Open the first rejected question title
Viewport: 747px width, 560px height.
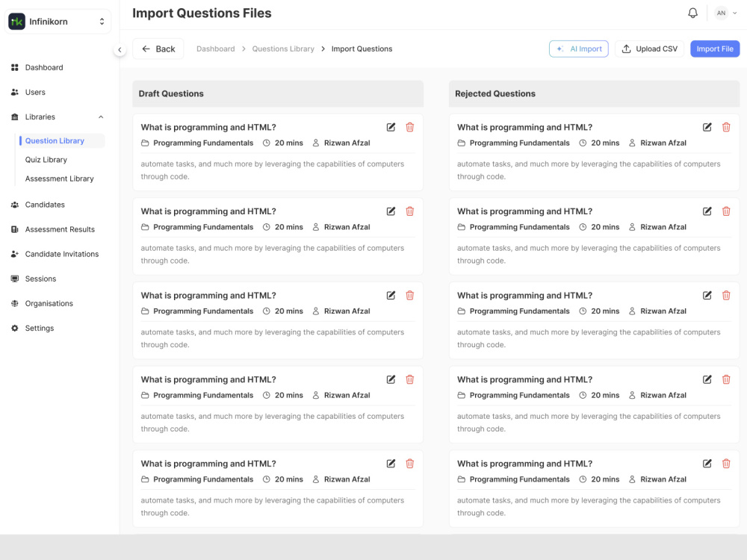[x=524, y=127]
